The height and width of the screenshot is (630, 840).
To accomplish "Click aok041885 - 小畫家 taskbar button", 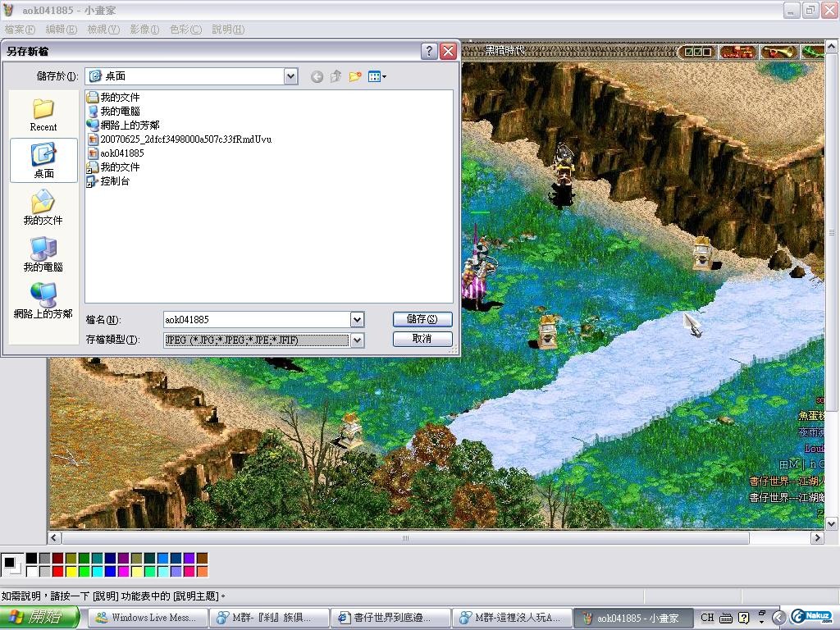I will click(632, 618).
